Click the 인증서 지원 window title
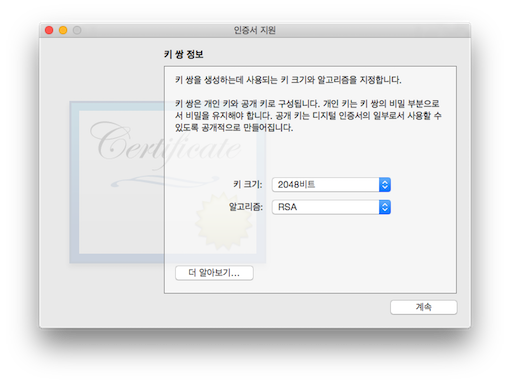This screenshot has height=384, width=510. pyautogui.click(x=255, y=30)
